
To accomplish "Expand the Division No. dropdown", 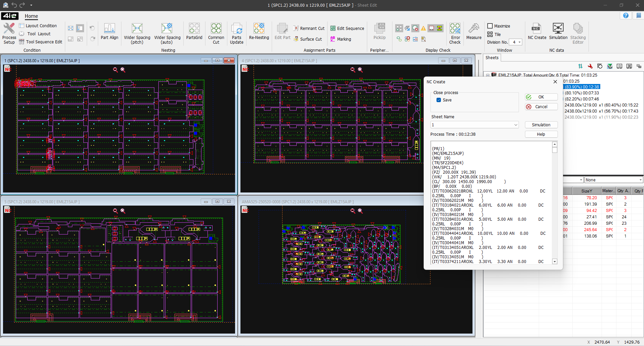I will [x=520, y=42].
